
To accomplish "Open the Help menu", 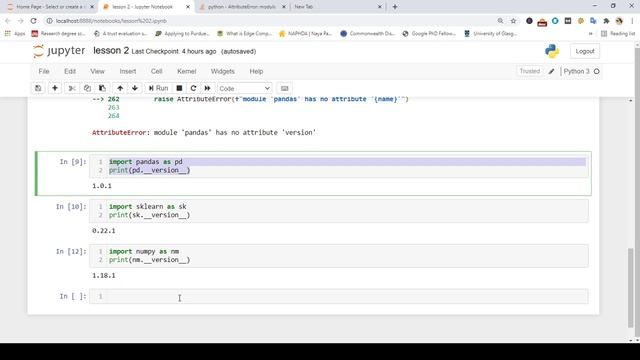I will point(256,71).
